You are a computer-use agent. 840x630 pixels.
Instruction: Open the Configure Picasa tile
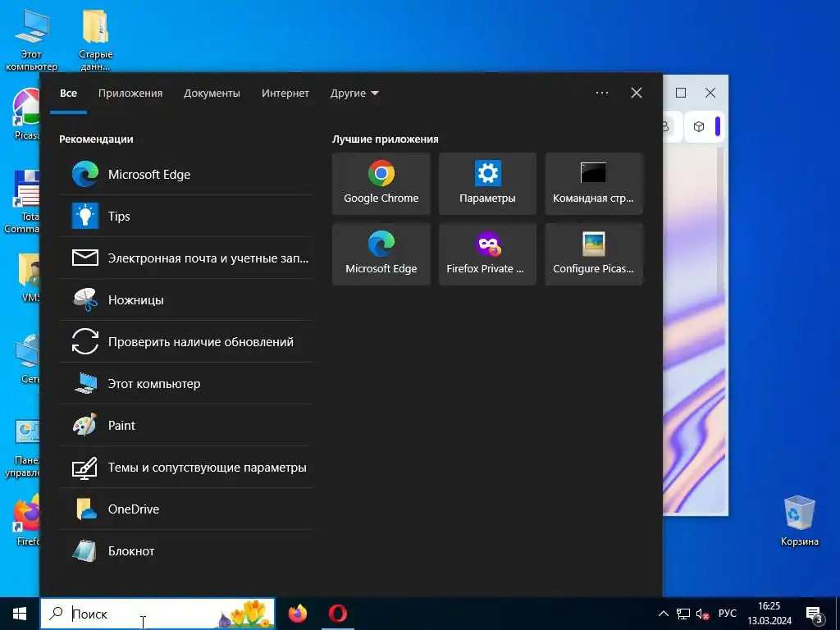594,254
